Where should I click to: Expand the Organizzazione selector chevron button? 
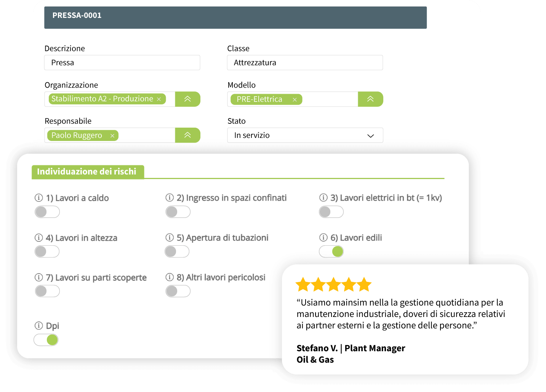click(187, 99)
